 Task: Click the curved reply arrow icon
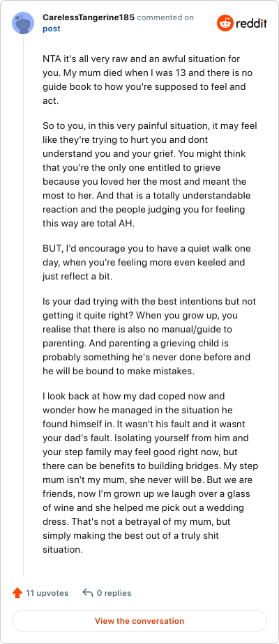pos(87,593)
